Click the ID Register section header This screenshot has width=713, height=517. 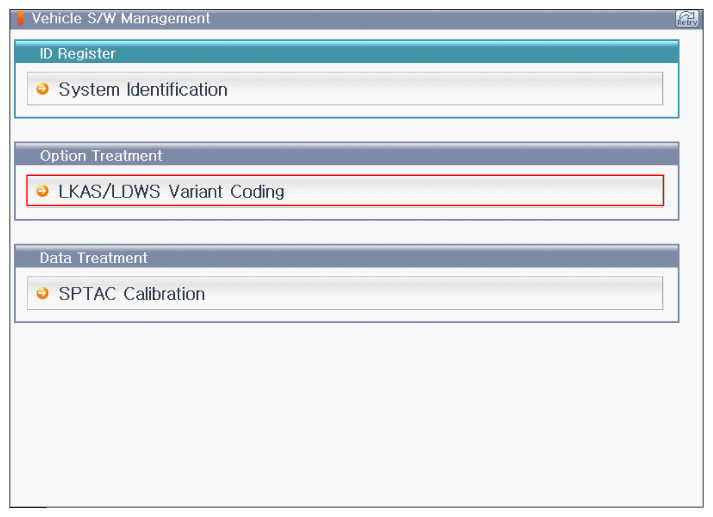click(x=77, y=53)
